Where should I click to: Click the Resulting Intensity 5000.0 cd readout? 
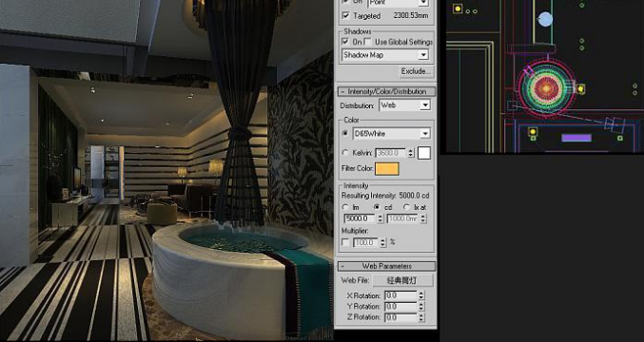tap(385, 196)
